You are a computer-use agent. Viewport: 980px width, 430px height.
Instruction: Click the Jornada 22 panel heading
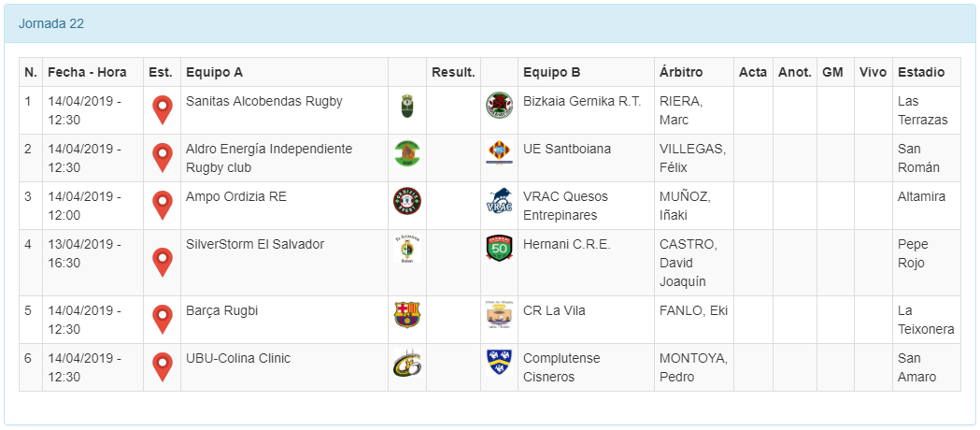tap(51, 23)
